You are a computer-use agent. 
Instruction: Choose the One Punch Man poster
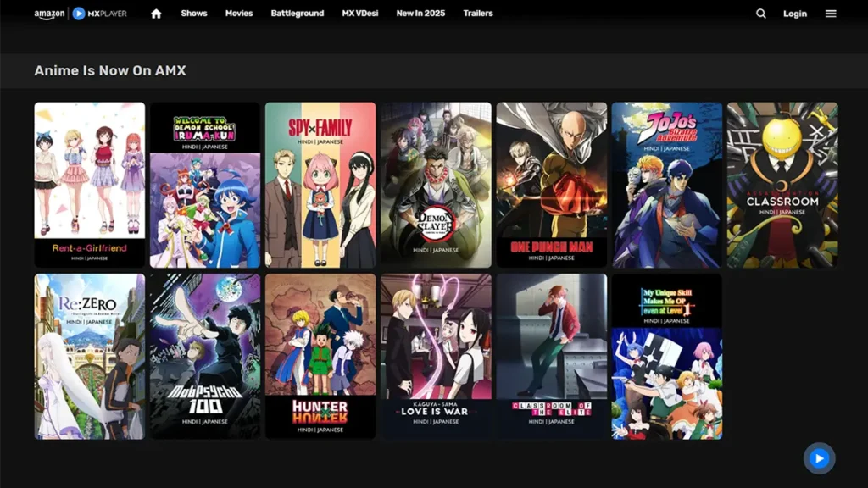click(x=551, y=185)
